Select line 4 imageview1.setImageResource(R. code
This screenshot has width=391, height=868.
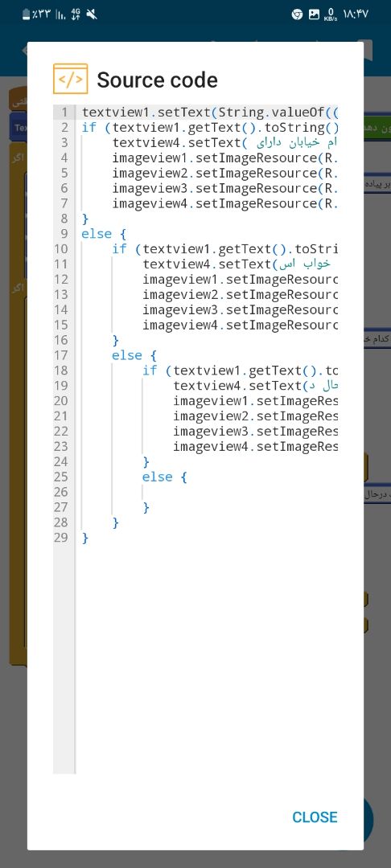pyautogui.click(x=224, y=158)
